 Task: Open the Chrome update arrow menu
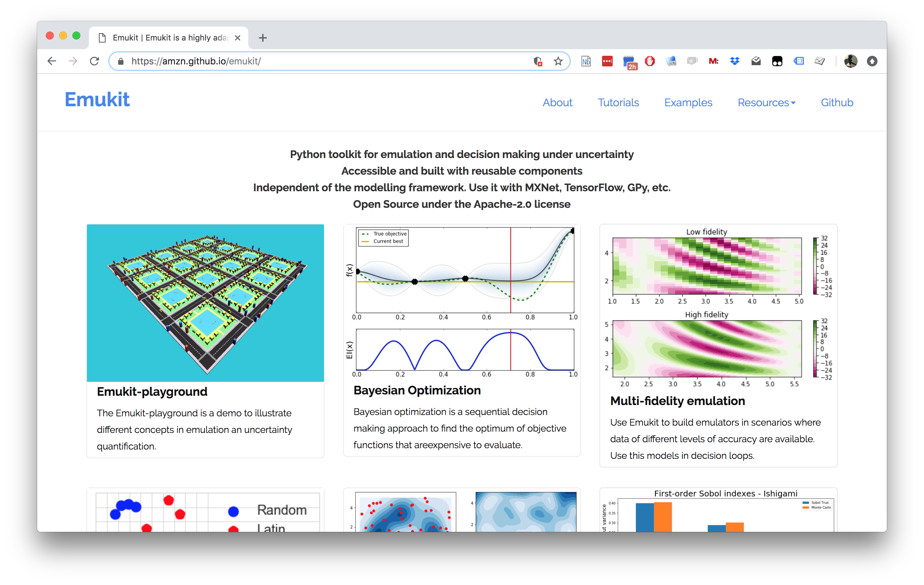[x=872, y=61]
